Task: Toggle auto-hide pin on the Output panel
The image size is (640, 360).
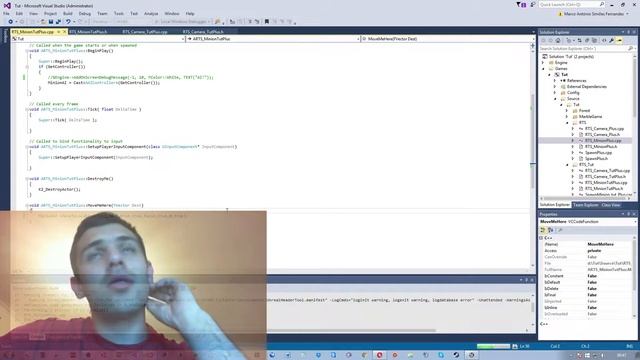Action: 527,280
